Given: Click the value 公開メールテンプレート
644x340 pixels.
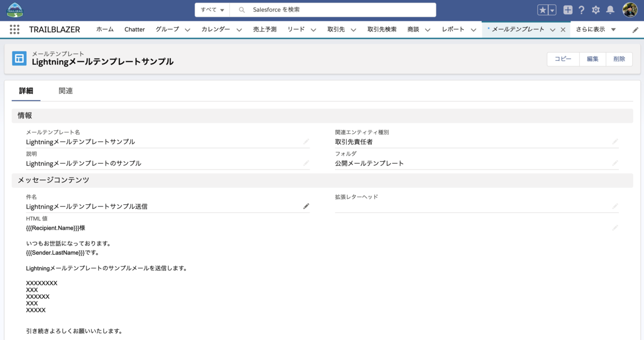Looking at the screenshot, I should (x=369, y=164).
